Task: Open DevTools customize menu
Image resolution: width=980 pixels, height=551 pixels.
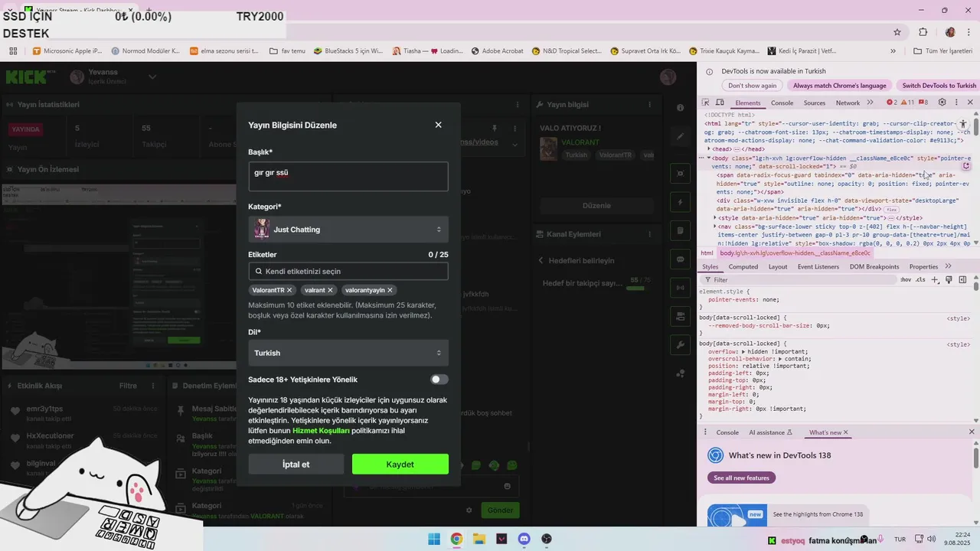Action: [955, 103]
